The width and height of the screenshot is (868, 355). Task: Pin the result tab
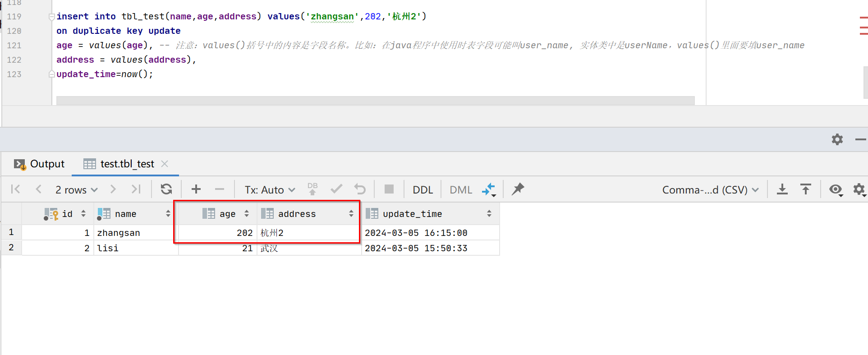tap(518, 189)
